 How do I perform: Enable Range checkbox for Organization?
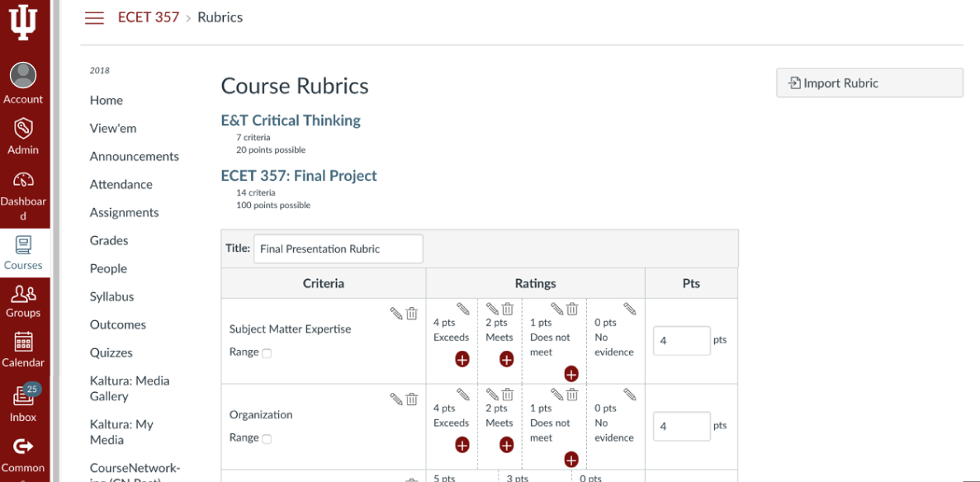267,439
